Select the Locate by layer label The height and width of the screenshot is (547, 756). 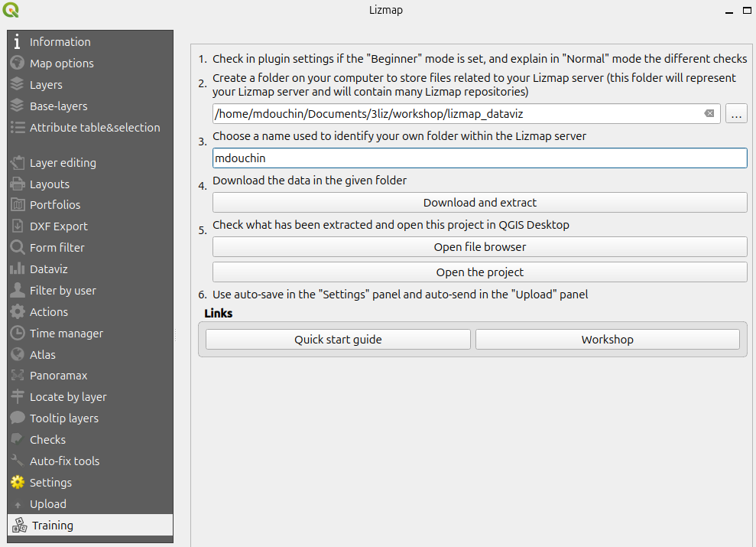pos(68,397)
